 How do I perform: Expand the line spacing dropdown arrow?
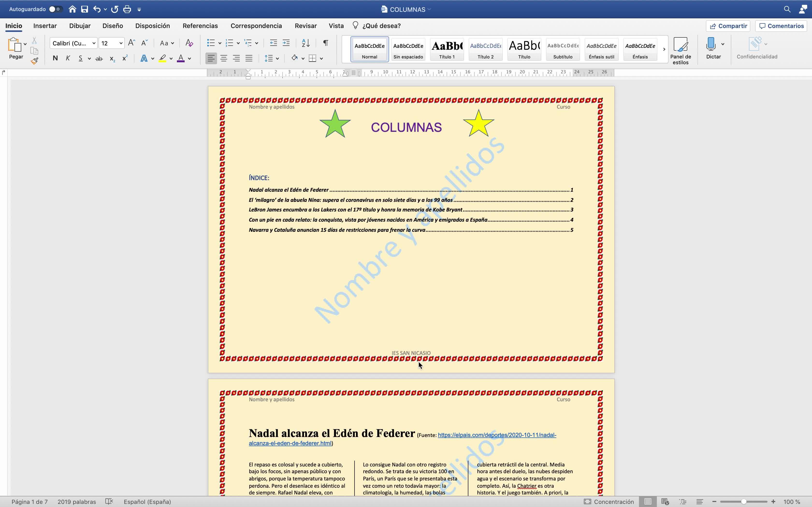pos(277,59)
